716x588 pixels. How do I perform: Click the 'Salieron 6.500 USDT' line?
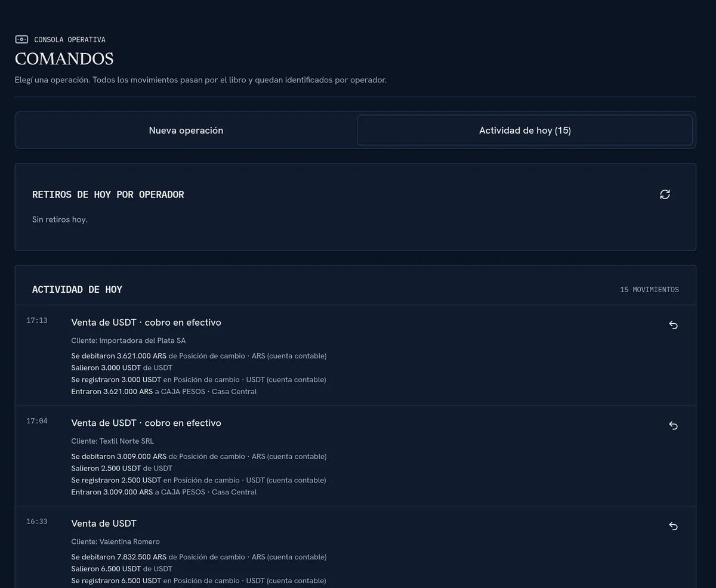pyautogui.click(x=122, y=569)
